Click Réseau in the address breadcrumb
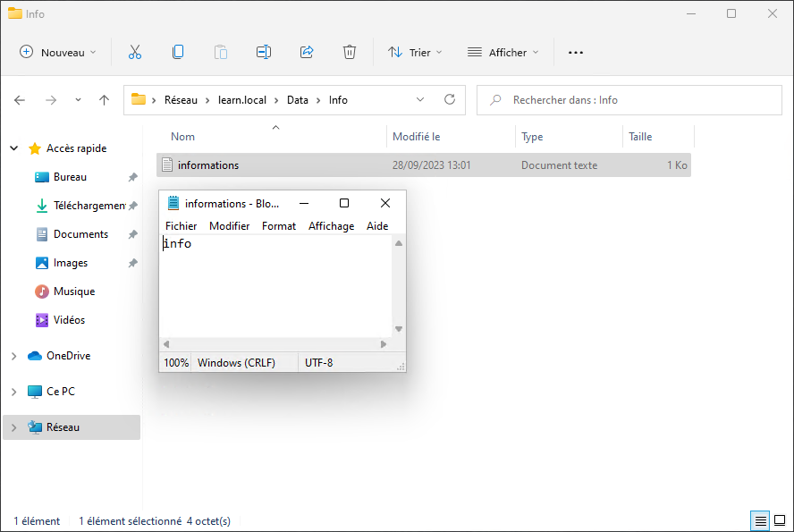This screenshot has width=794, height=532. (x=181, y=100)
